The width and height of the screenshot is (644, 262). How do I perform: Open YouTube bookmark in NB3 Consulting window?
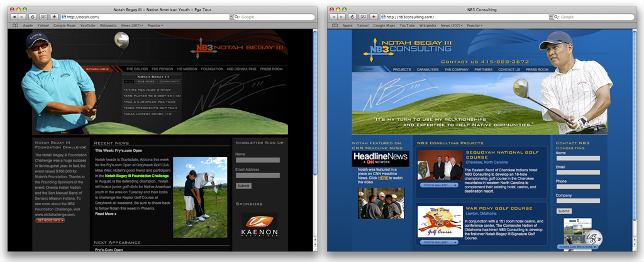408,25
